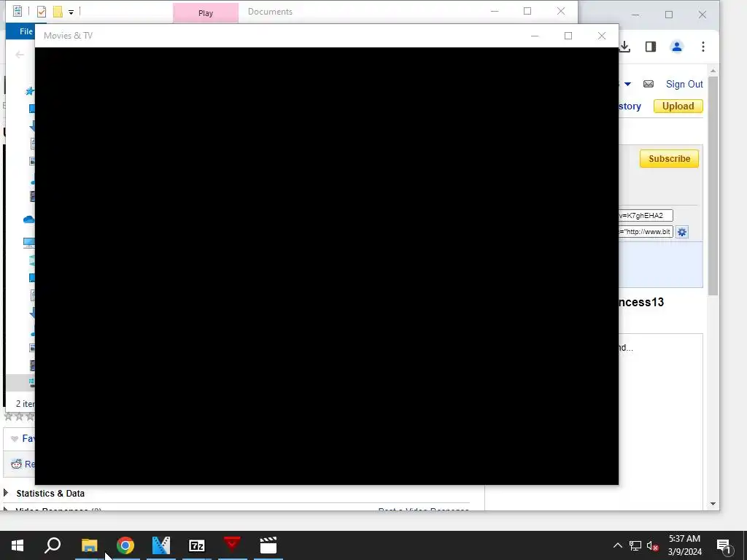Click the muted volume icon in the system tray
747x560 pixels.
pyautogui.click(x=653, y=545)
